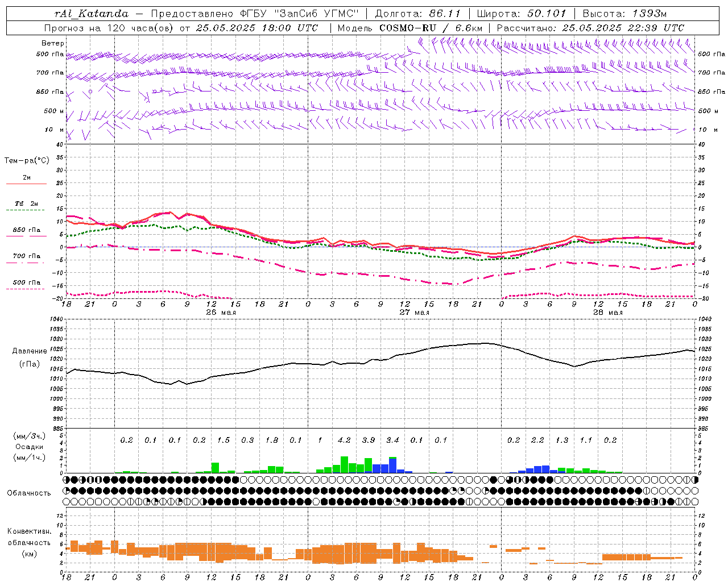Click the 2.2 precipitation total
The width and height of the screenshot is (728, 582).
coord(537,440)
